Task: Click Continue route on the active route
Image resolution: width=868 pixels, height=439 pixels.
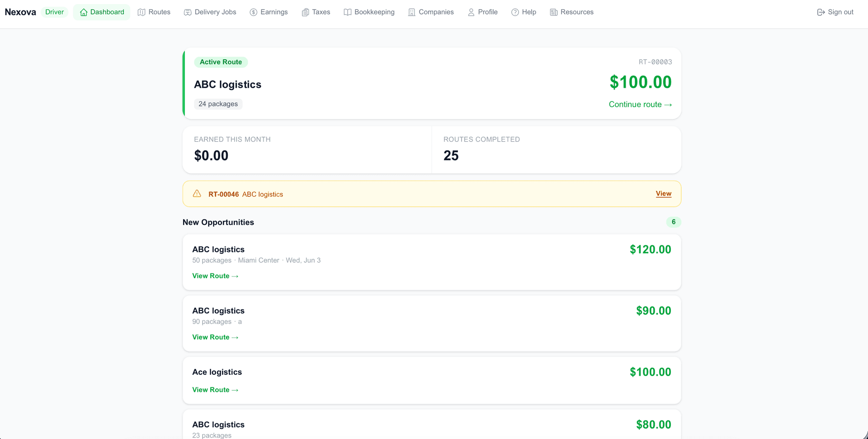Action: coord(640,105)
